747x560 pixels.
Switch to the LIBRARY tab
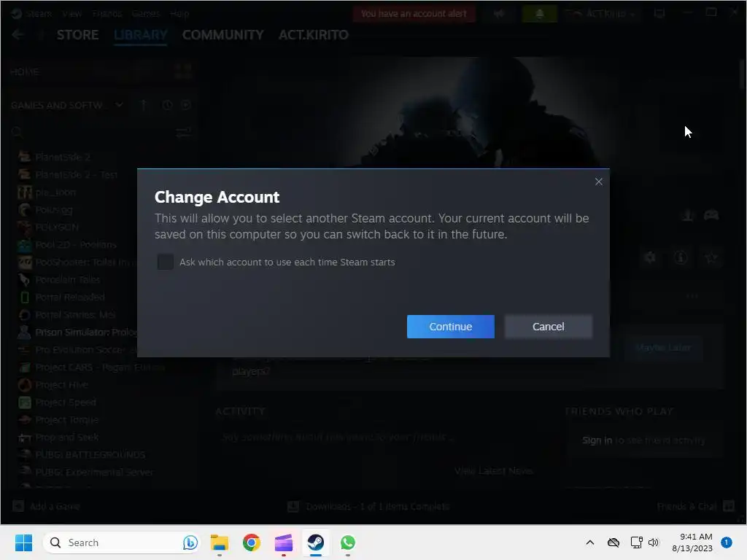click(141, 35)
